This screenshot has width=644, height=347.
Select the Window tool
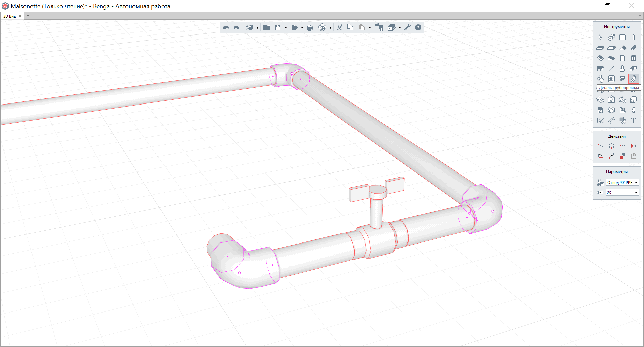coord(634,58)
